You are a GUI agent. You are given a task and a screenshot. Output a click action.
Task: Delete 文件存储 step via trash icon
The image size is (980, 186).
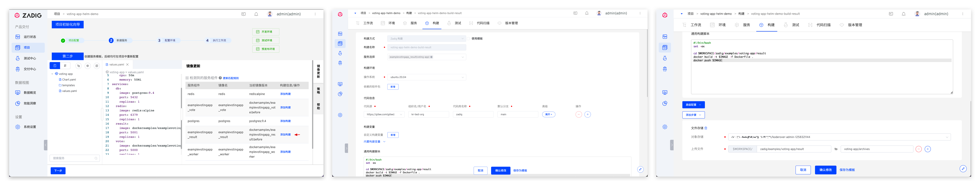pos(706,128)
